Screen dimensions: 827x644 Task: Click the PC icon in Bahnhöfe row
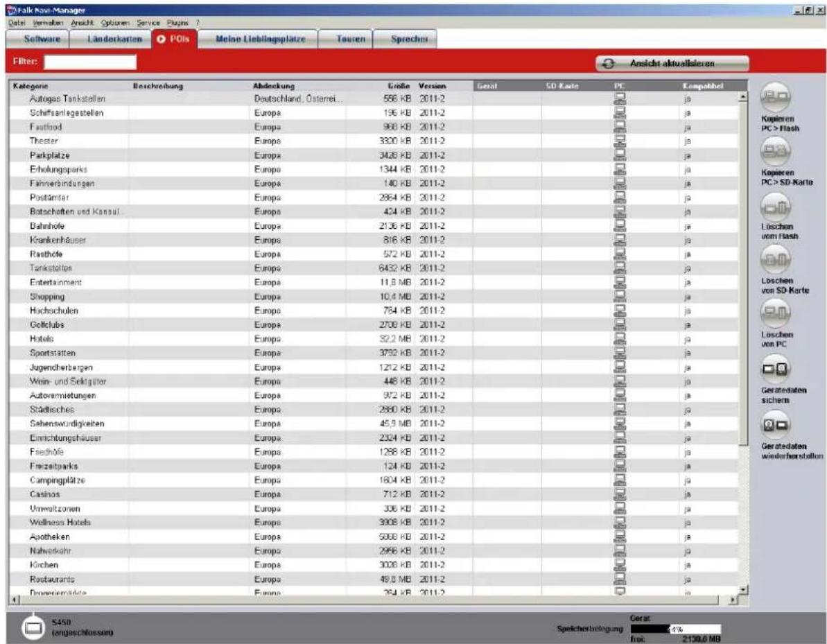click(x=620, y=226)
